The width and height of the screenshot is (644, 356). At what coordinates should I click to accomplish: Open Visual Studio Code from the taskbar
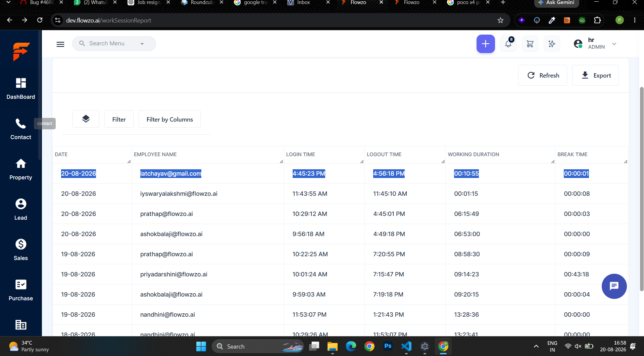coord(406,346)
